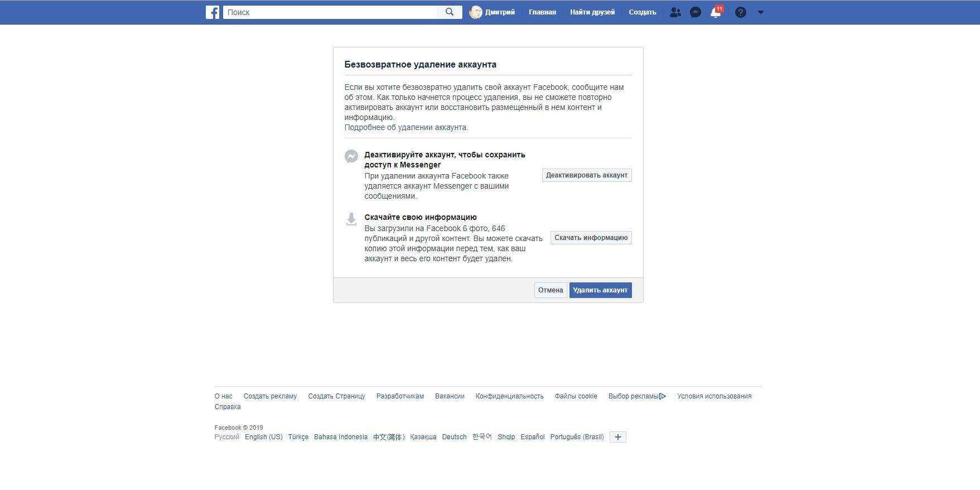This screenshot has width=980, height=490.
Task: Click the Скачайте свою информацию heading
Action: pos(421,217)
